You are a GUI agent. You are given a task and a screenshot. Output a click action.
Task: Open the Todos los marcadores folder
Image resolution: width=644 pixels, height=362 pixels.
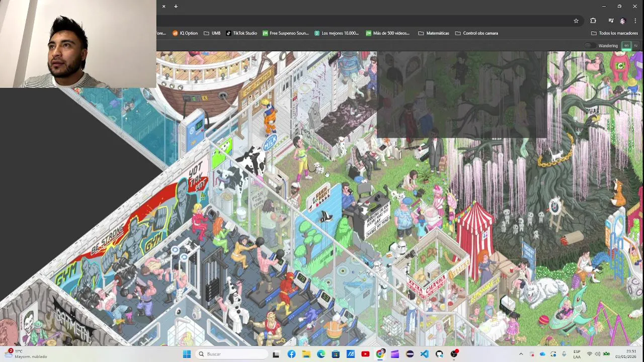click(x=614, y=33)
